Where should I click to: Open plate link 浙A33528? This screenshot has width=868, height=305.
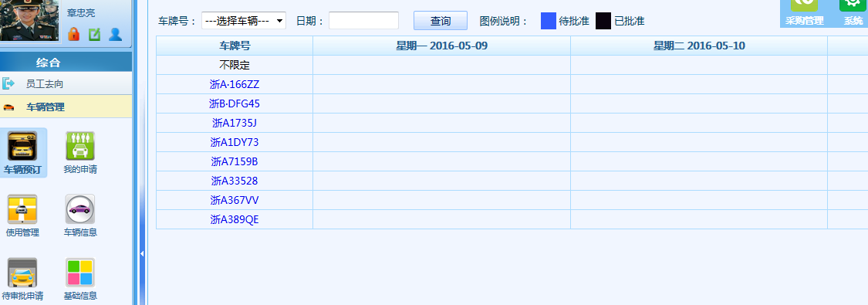click(x=235, y=181)
